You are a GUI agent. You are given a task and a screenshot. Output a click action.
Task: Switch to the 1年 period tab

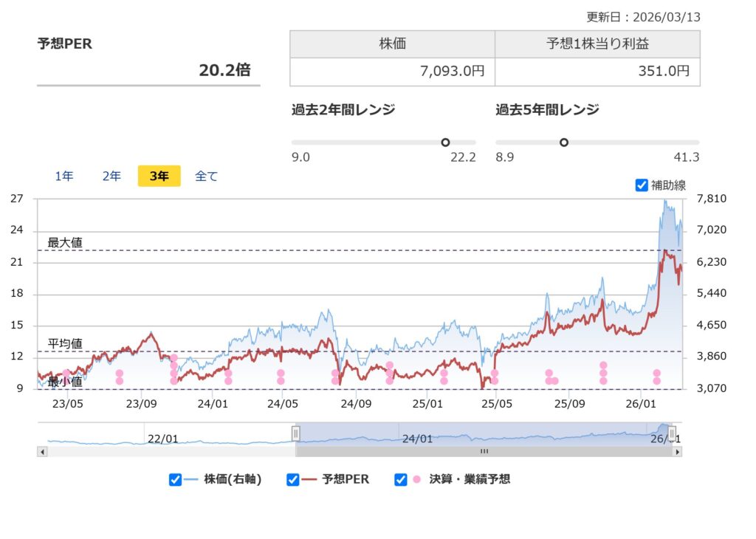click(63, 176)
